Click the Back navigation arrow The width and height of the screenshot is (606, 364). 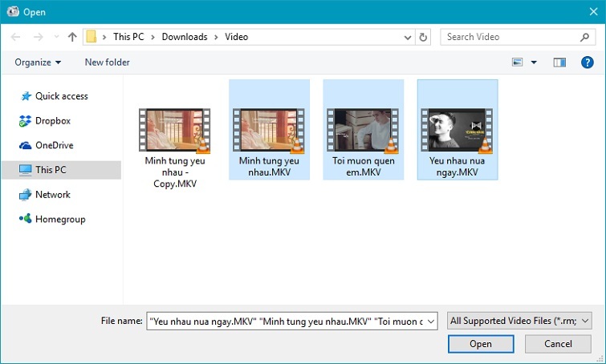pos(15,37)
